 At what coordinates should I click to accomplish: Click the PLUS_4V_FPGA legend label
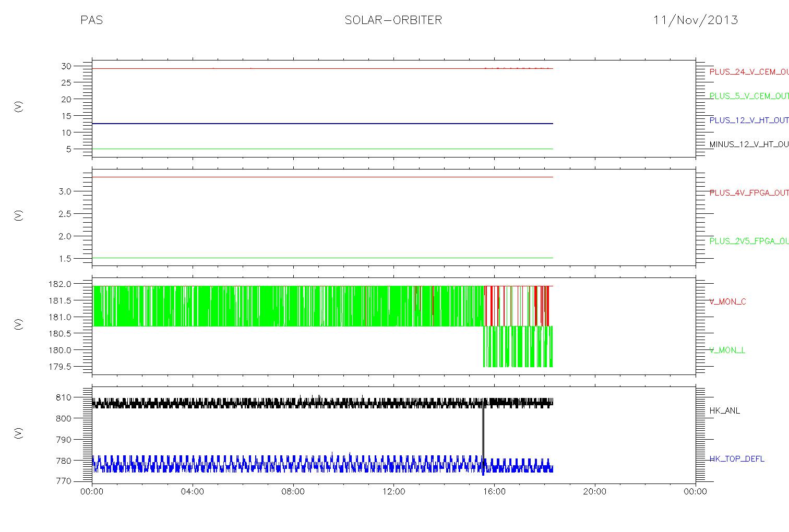pyautogui.click(x=749, y=192)
